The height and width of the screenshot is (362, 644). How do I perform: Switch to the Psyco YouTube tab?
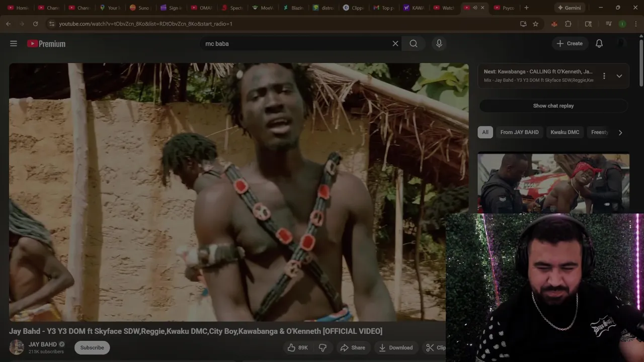504,8
